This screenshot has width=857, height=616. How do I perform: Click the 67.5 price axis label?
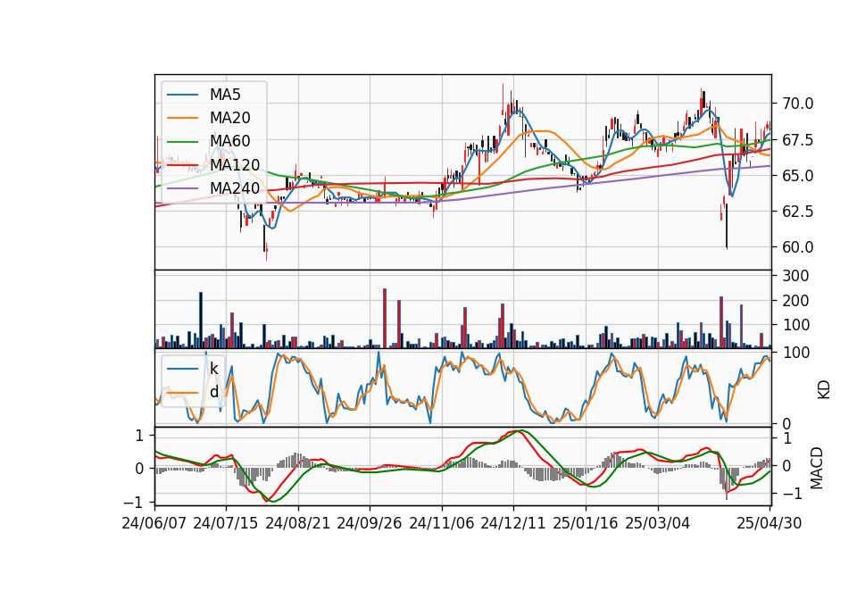798,140
